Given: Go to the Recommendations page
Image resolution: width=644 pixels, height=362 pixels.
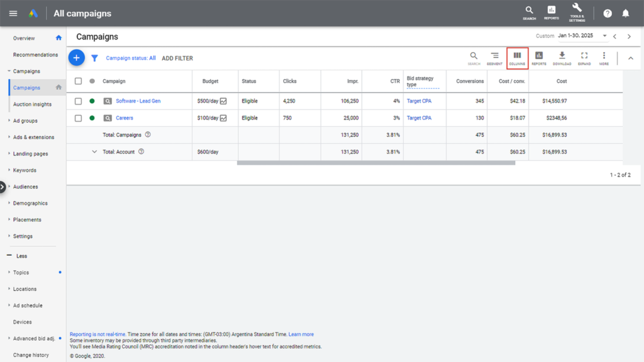Looking at the screenshot, I should click(35, 55).
